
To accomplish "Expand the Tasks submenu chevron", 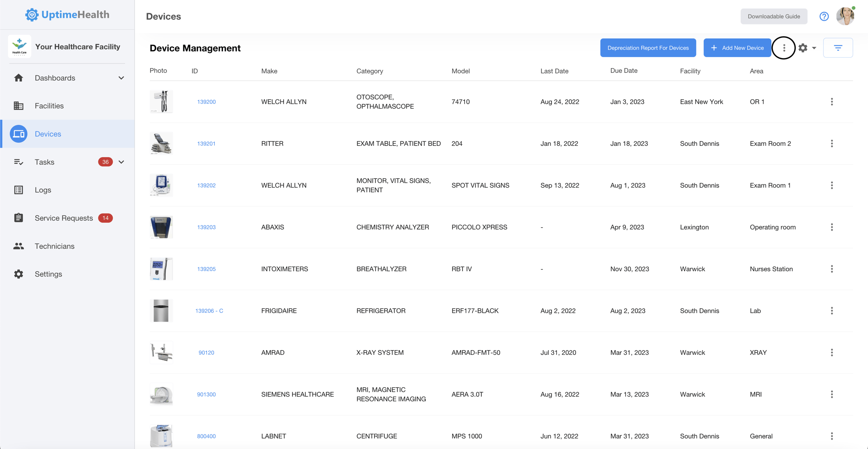I will pyautogui.click(x=121, y=162).
